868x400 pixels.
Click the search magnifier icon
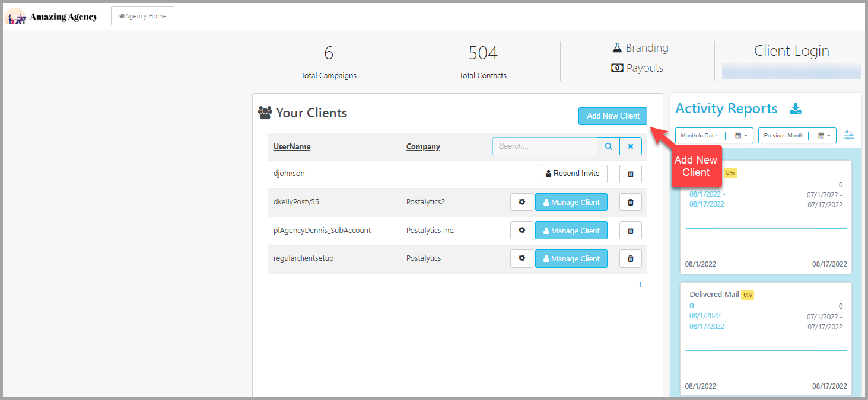click(608, 146)
